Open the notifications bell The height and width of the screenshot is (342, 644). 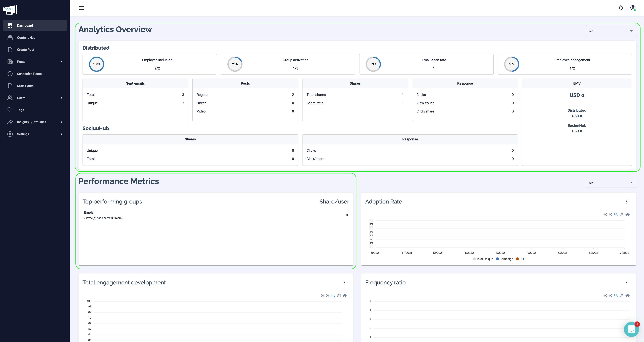pyautogui.click(x=621, y=8)
